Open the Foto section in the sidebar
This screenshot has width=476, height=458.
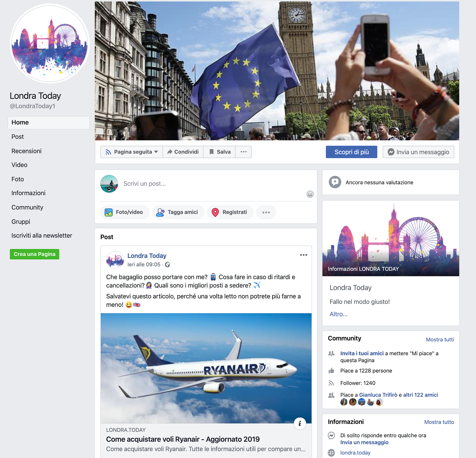tap(18, 179)
